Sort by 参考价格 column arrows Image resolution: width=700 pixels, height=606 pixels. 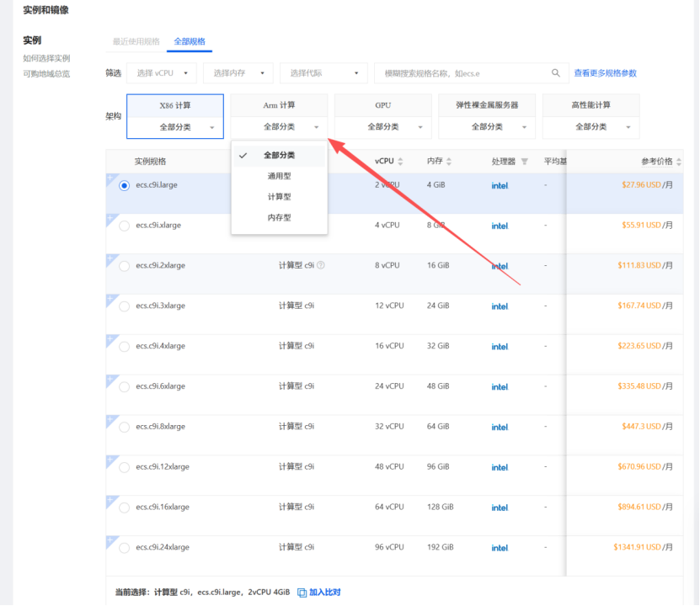679,162
